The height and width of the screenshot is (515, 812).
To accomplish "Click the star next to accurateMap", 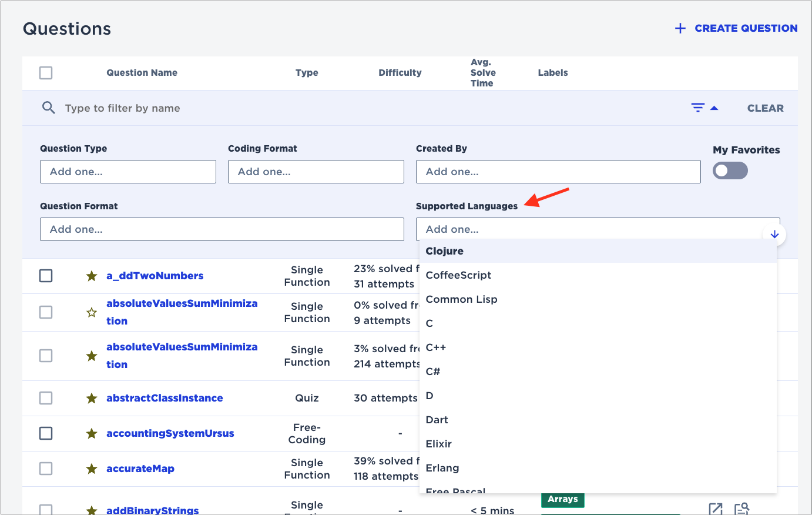I will pyautogui.click(x=91, y=469).
